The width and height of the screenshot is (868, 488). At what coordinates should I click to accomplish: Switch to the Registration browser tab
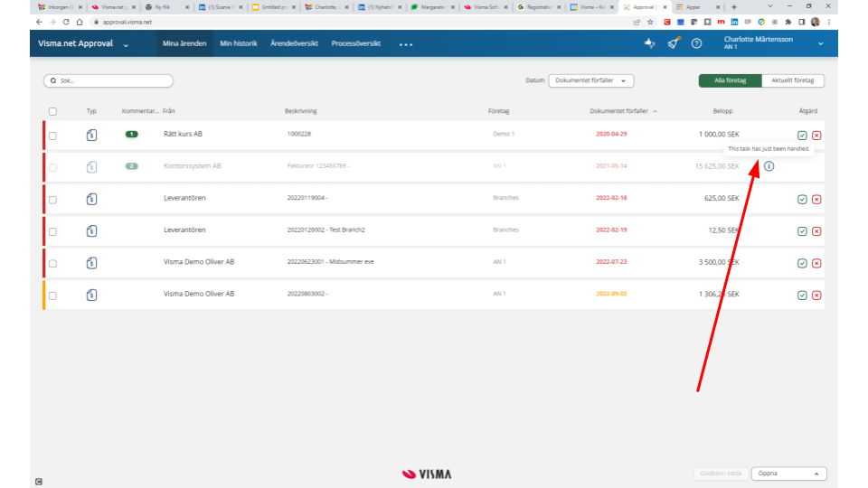[539, 7]
